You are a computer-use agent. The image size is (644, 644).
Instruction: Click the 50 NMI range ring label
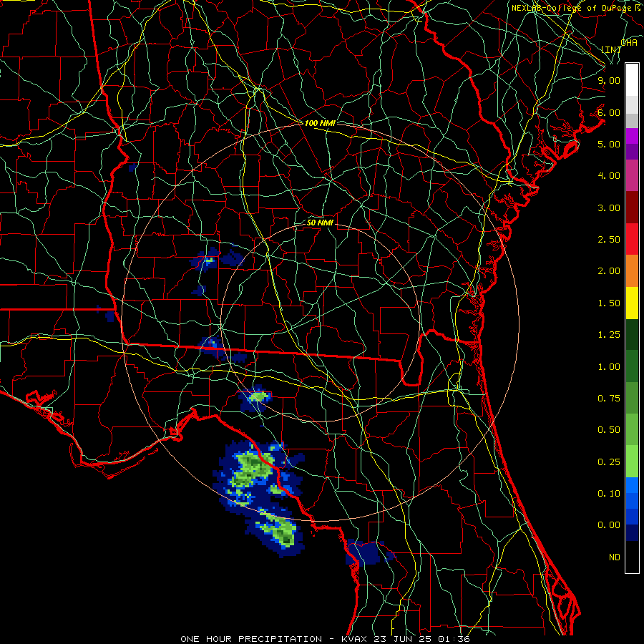pyautogui.click(x=320, y=223)
